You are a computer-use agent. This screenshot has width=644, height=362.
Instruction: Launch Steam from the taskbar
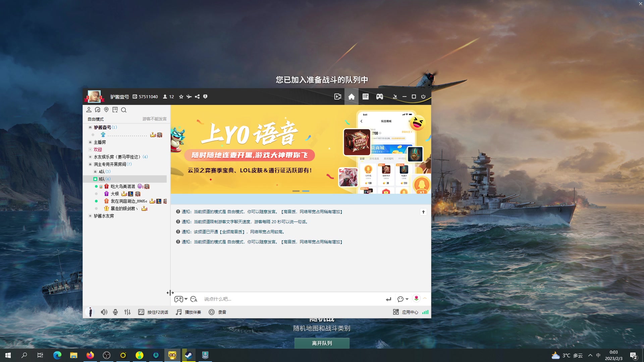point(189,355)
